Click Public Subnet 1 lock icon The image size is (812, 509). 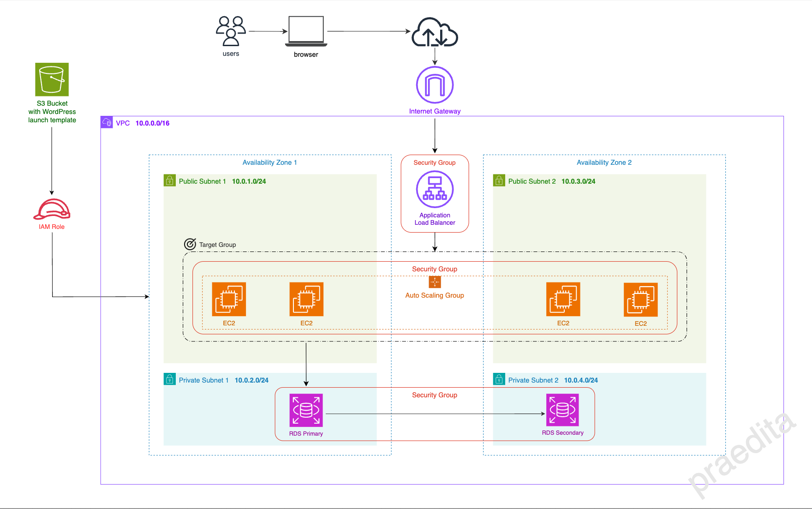(x=170, y=180)
